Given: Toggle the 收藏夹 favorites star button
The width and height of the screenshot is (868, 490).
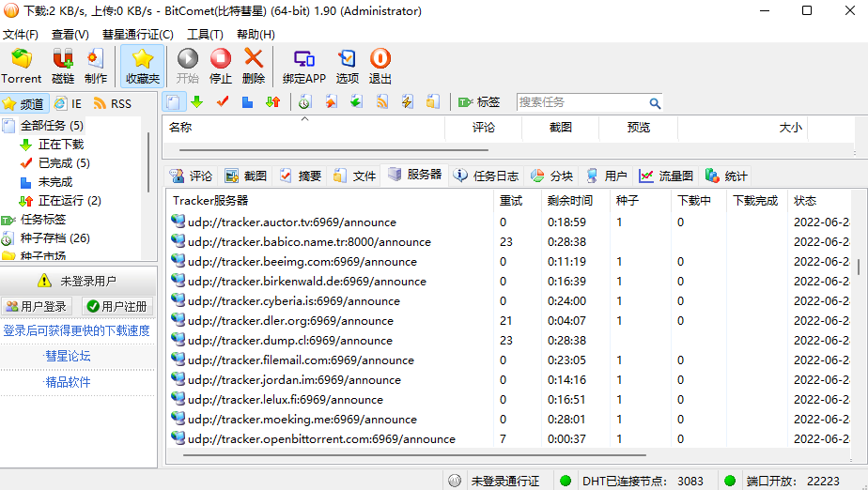Looking at the screenshot, I should pos(142,66).
